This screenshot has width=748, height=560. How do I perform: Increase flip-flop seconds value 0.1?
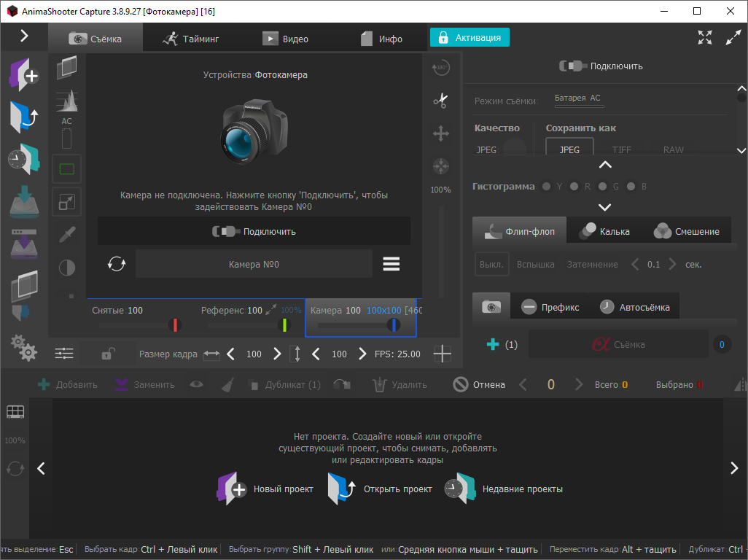point(672,264)
